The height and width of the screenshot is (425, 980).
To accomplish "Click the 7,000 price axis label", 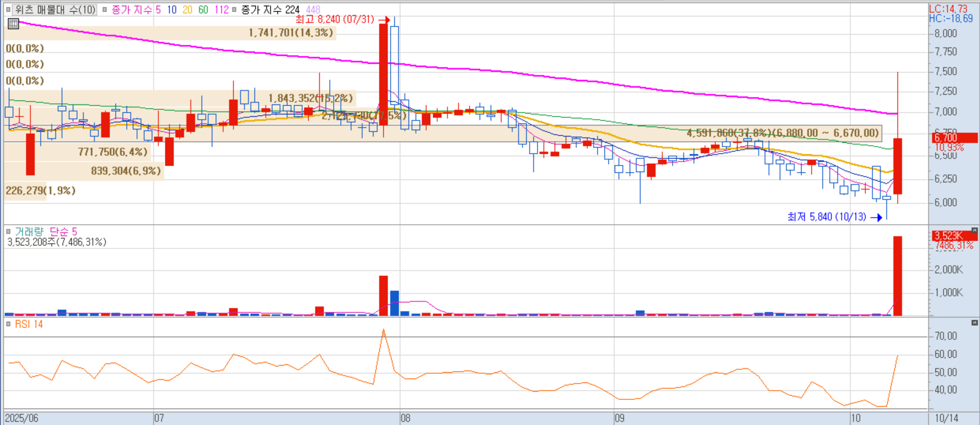I will click(x=946, y=112).
